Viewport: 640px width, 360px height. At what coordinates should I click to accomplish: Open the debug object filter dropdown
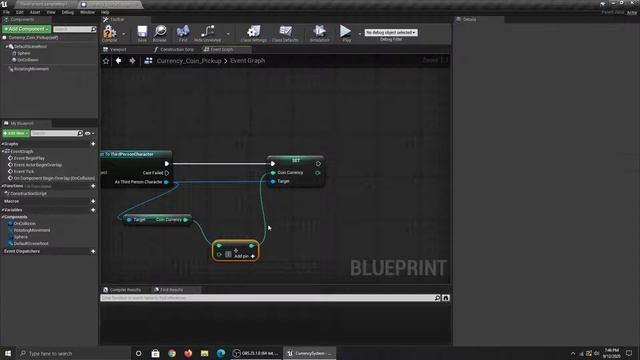pos(391,32)
